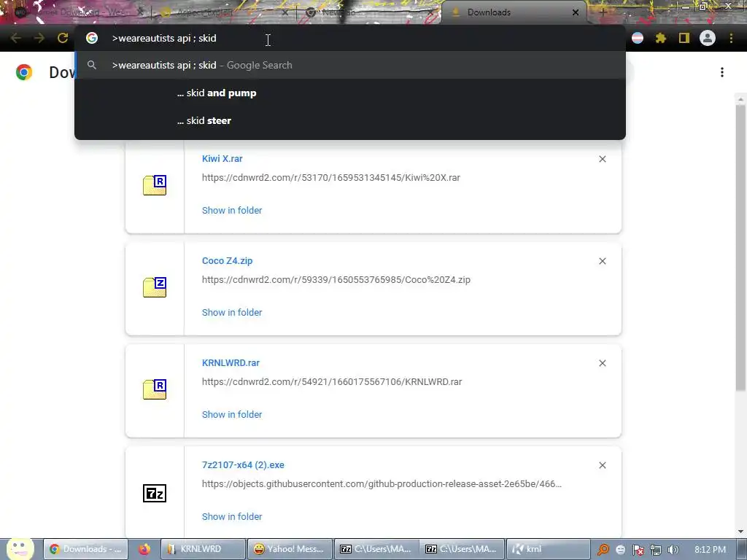
Task: Click the 7z installer file icon
Action: coord(155,493)
